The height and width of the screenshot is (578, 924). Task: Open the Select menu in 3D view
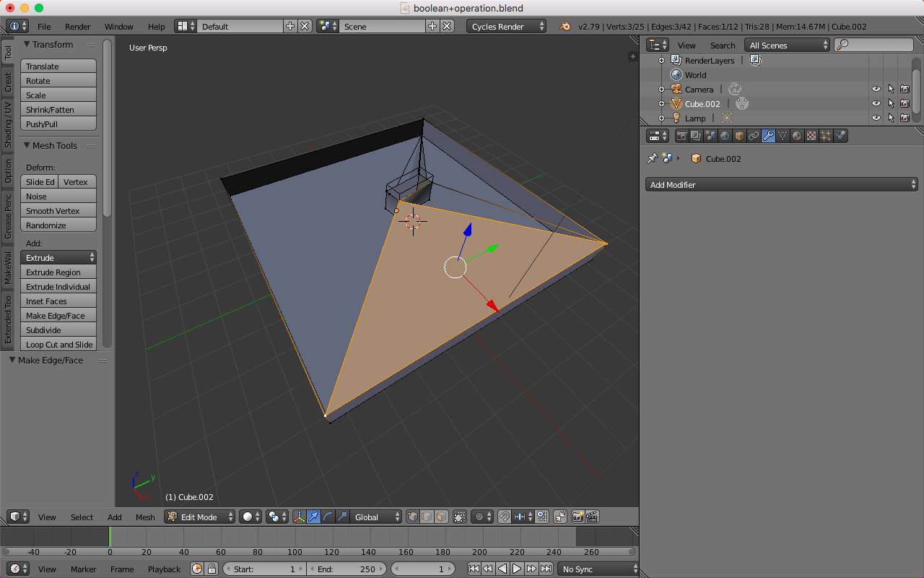click(82, 517)
